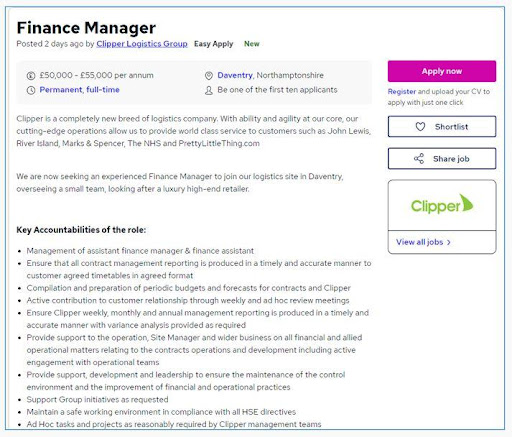Click the Permanent job type link
Screen dimensions: 512x437
[61, 90]
